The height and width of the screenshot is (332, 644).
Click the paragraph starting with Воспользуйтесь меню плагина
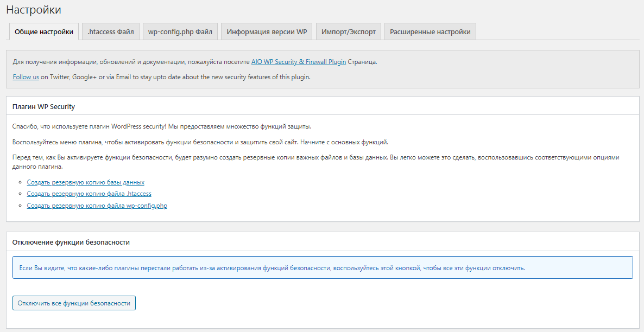coord(200,142)
